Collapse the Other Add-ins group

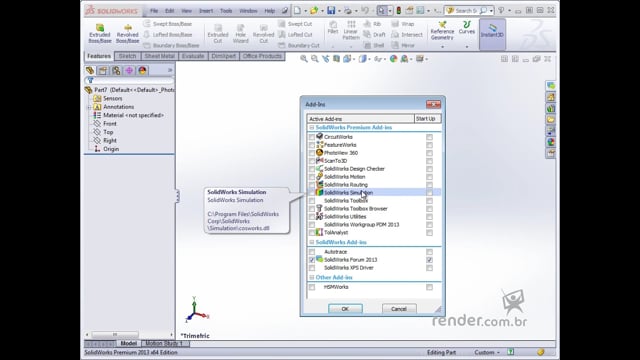click(311, 278)
